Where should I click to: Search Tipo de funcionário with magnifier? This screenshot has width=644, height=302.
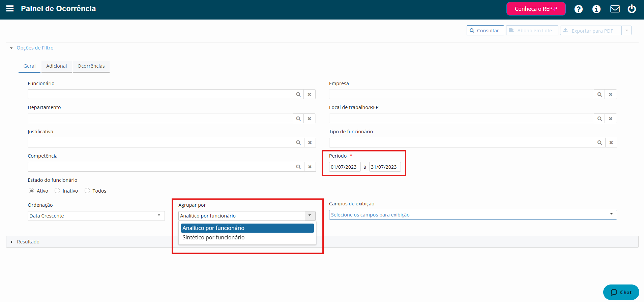(599, 143)
